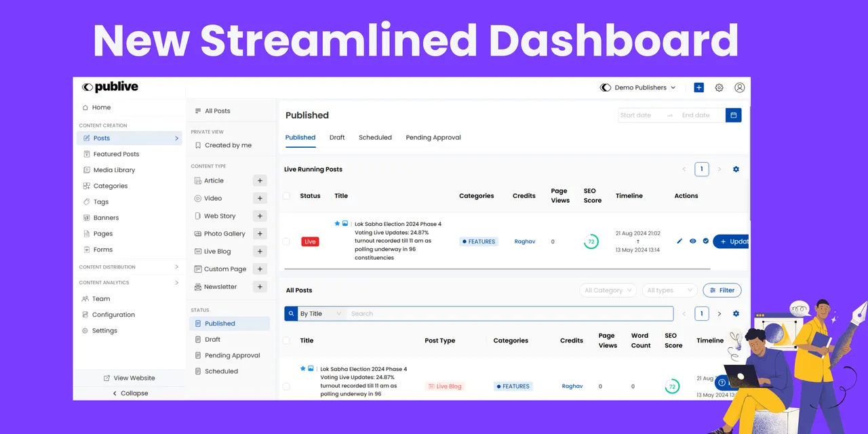Filter by Web Story content type
868x434 pixels.
pos(219,216)
